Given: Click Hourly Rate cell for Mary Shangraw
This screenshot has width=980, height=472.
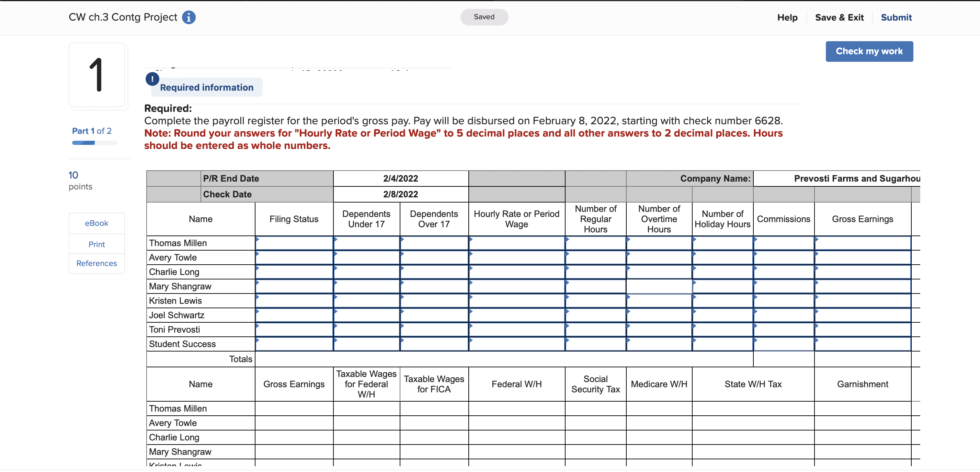Looking at the screenshot, I should click(x=516, y=286).
